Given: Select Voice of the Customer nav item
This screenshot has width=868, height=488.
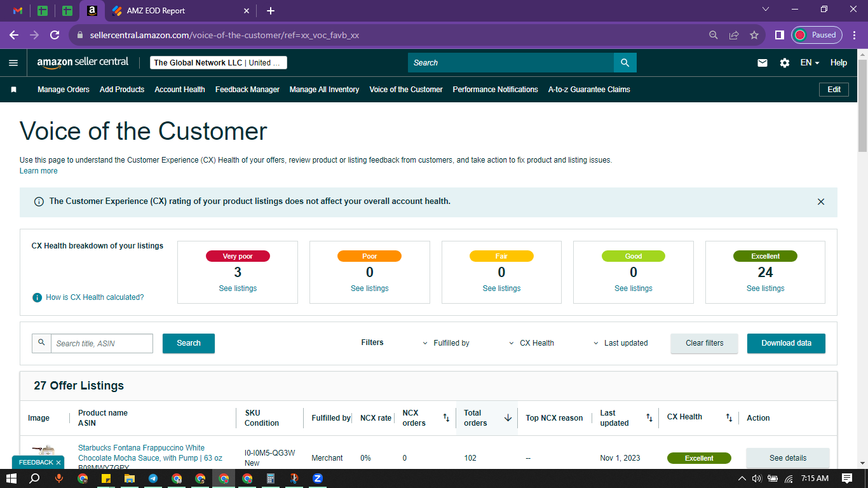Looking at the screenshot, I should pyautogui.click(x=406, y=90).
